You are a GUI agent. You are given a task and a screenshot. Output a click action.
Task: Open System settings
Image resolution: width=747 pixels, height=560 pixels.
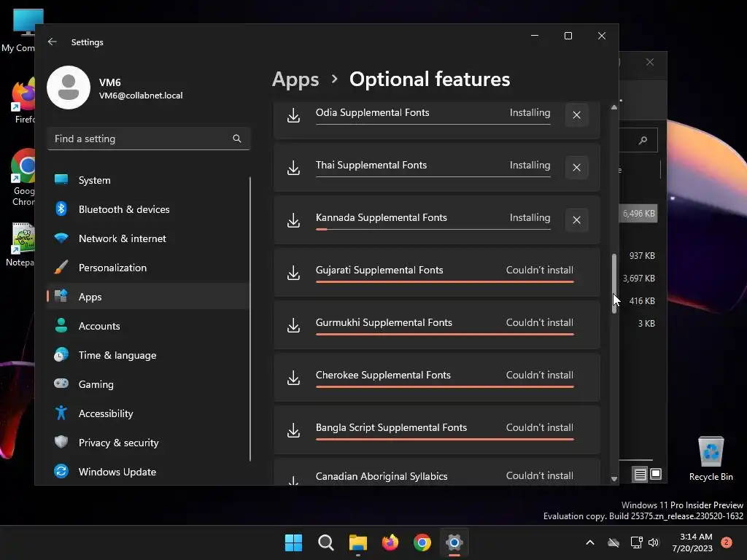point(147,181)
